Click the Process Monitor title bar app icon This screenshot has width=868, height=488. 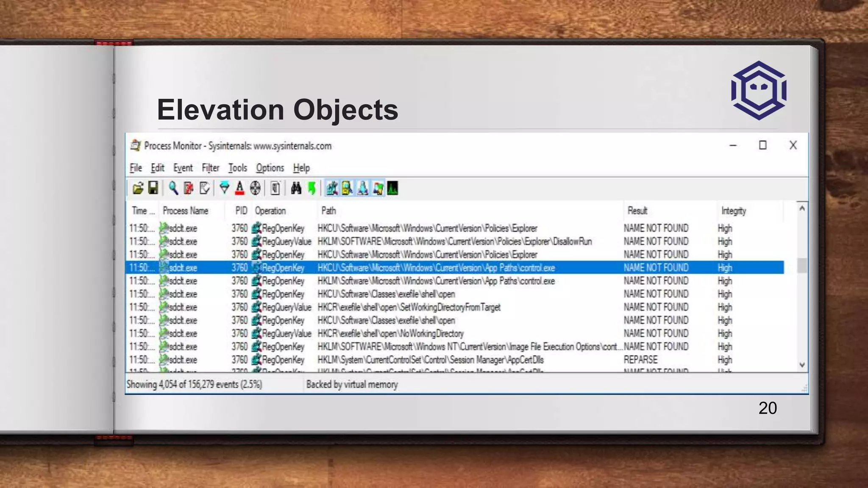136,145
